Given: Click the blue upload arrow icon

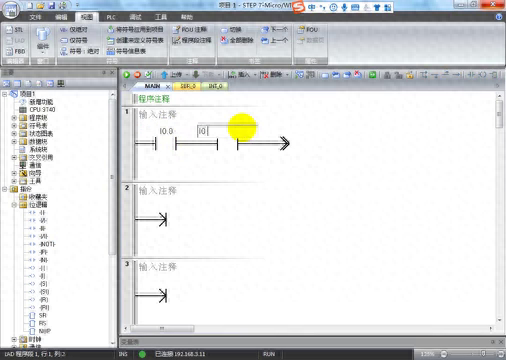Looking at the screenshot, I should 164,75.
